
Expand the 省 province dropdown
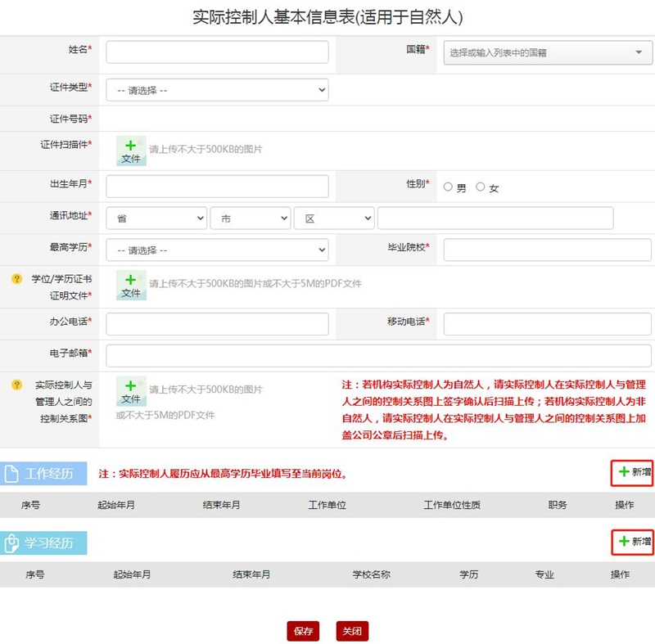pyautogui.click(x=156, y=218)
